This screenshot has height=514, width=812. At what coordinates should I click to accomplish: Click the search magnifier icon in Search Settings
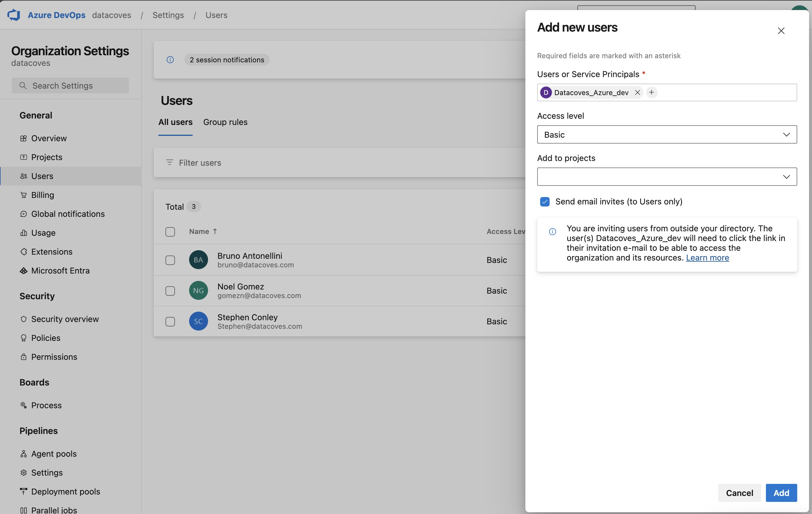tap(23, 86)
